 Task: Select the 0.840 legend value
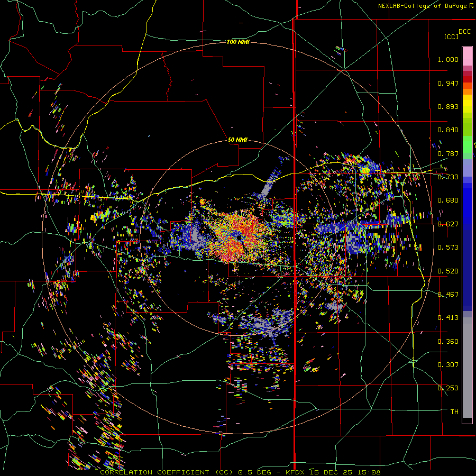pyautogui.click(x=448, y=130)
